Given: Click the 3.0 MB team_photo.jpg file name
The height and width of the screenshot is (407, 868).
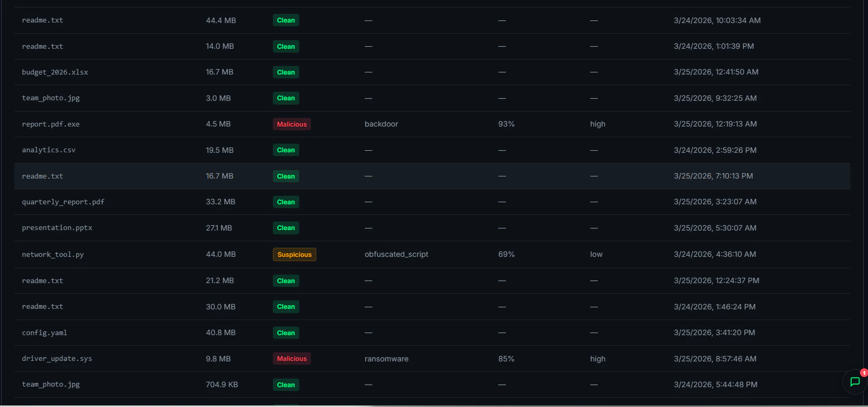Looking at the screenshot, I should tap(50, 98).
